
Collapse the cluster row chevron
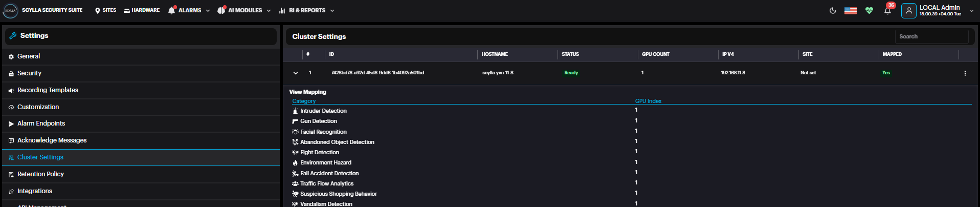pos(296,73)
